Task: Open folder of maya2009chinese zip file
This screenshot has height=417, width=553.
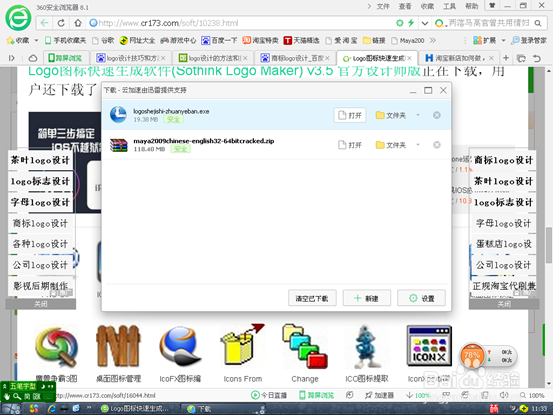Action: (x=391, y=145)
